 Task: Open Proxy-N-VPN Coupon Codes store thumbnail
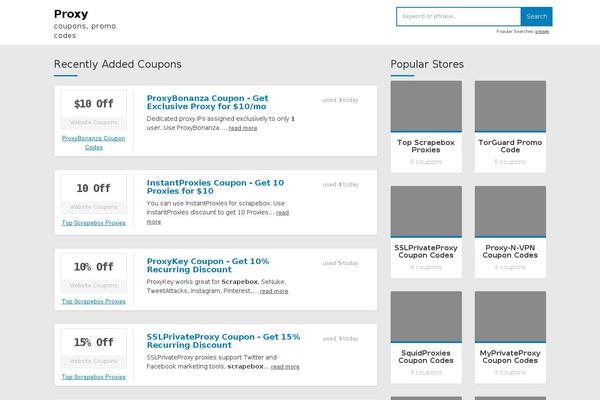tap(510, 211)
